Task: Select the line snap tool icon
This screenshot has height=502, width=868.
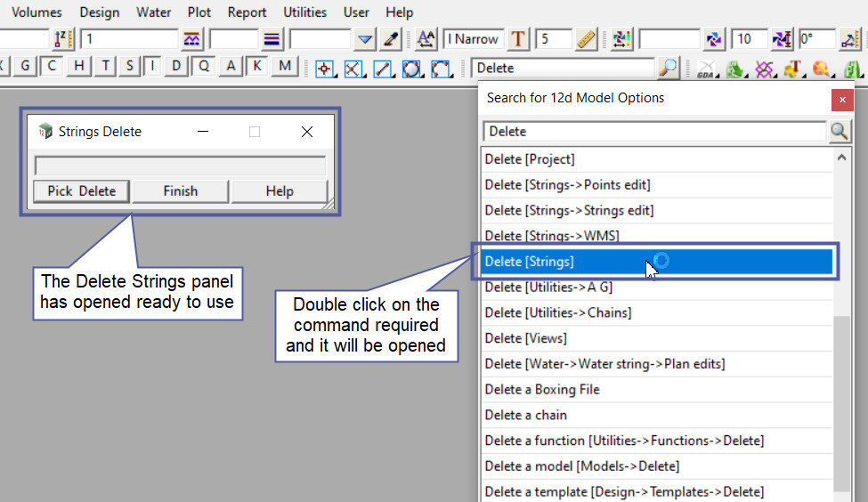Action: point(382,69)
